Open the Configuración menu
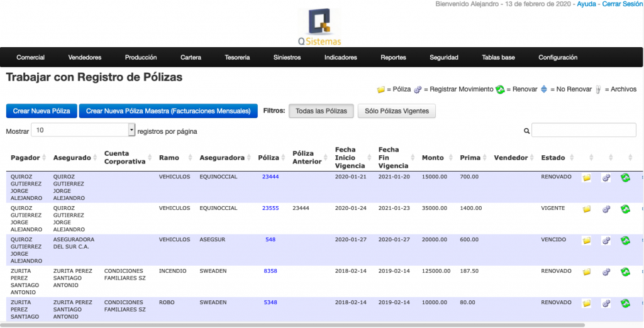The width and height of the screenshot is (644, 328). click(558, 57)
